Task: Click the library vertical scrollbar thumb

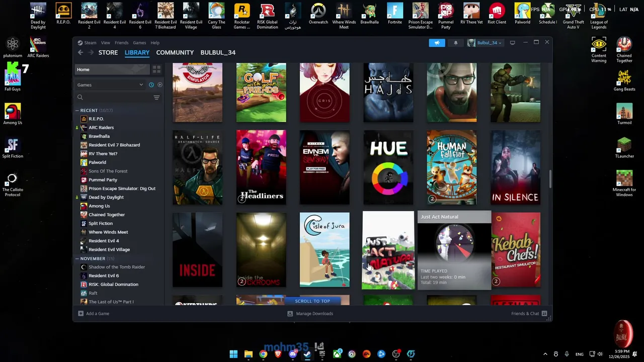Action: click(550, 179)
